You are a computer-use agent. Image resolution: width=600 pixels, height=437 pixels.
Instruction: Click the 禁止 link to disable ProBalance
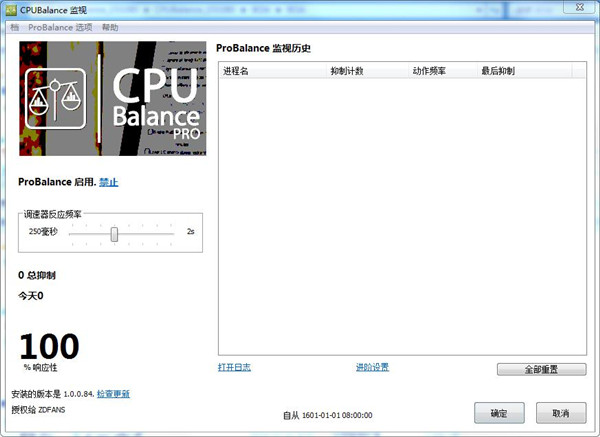[108, 182]
